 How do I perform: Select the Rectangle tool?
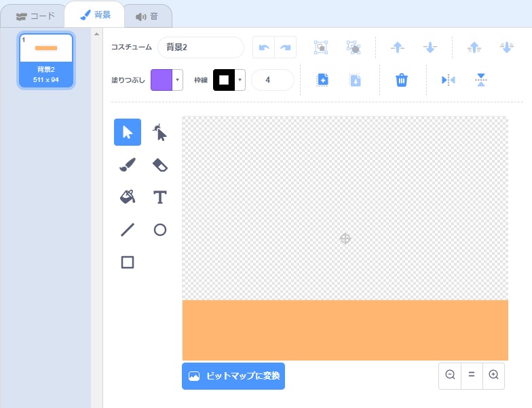point(128,262)
